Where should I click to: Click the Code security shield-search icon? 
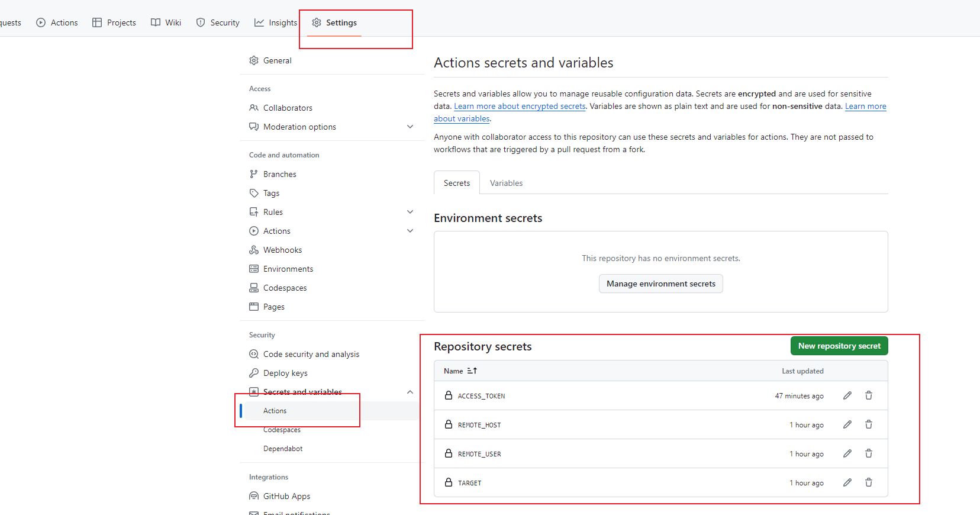[x=254, y=354]
